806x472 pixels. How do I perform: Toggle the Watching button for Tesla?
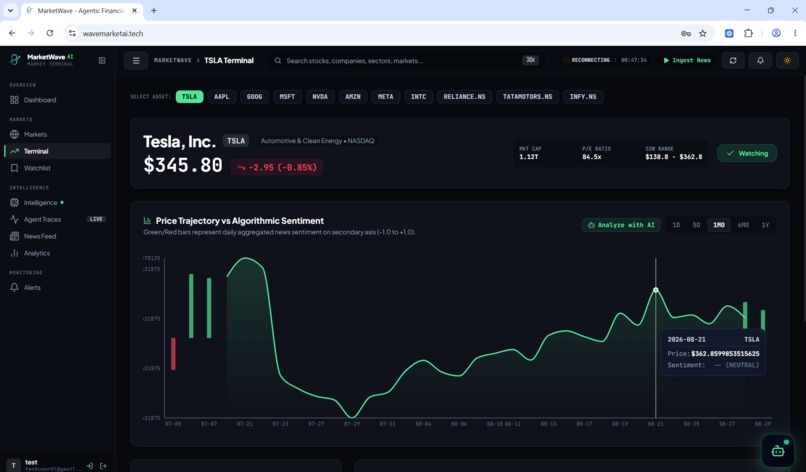click(747, 153)
